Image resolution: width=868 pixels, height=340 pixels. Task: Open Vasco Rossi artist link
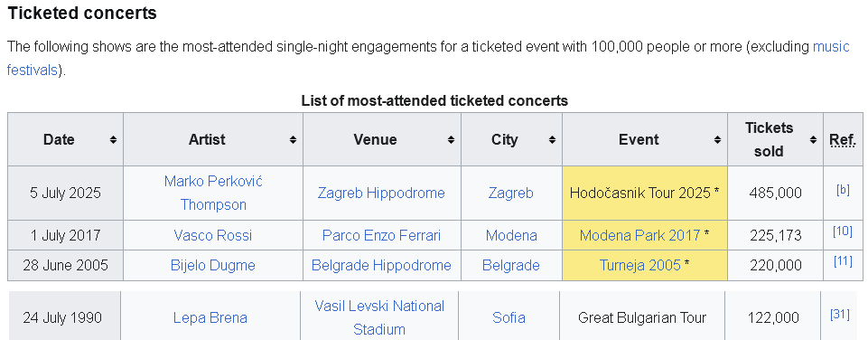point(213,236)
